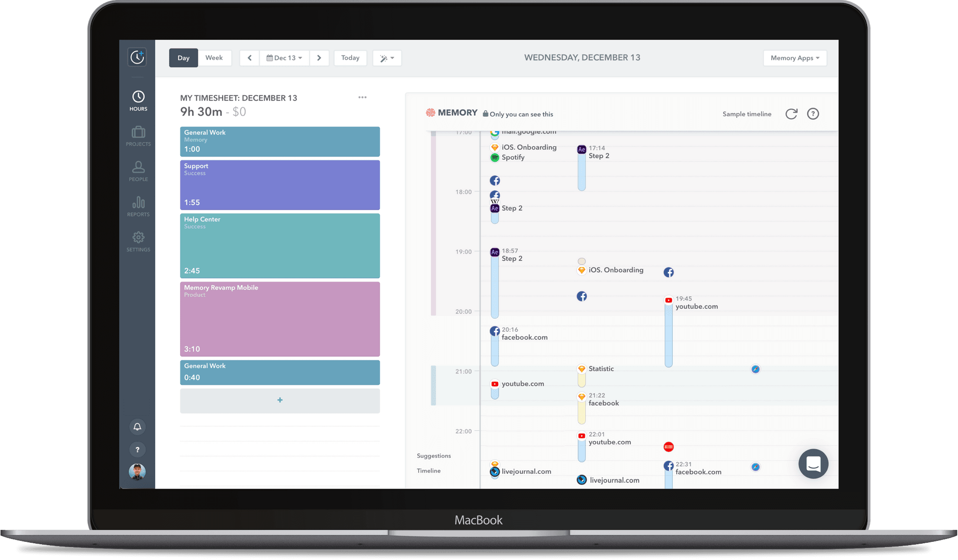958x560 pixels.
Task: Open timesheet three-dots menu
Action: (x=362, y=97)
